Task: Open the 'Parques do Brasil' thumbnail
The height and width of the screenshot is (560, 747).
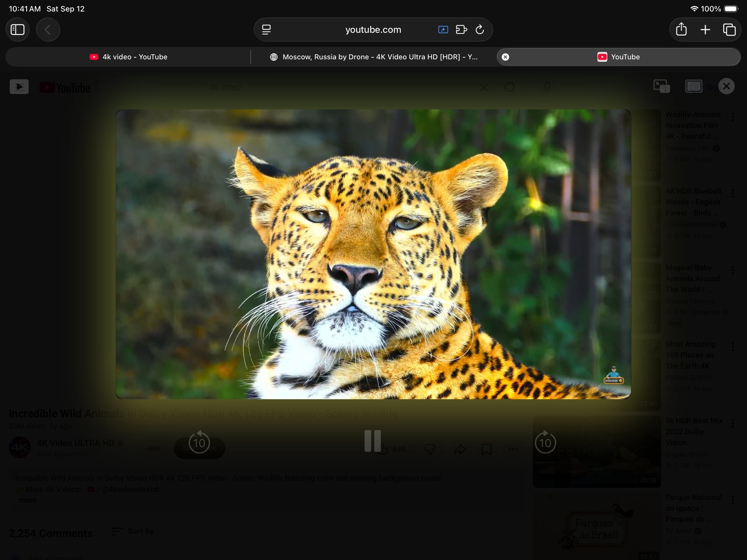Action: click(597, 526)
